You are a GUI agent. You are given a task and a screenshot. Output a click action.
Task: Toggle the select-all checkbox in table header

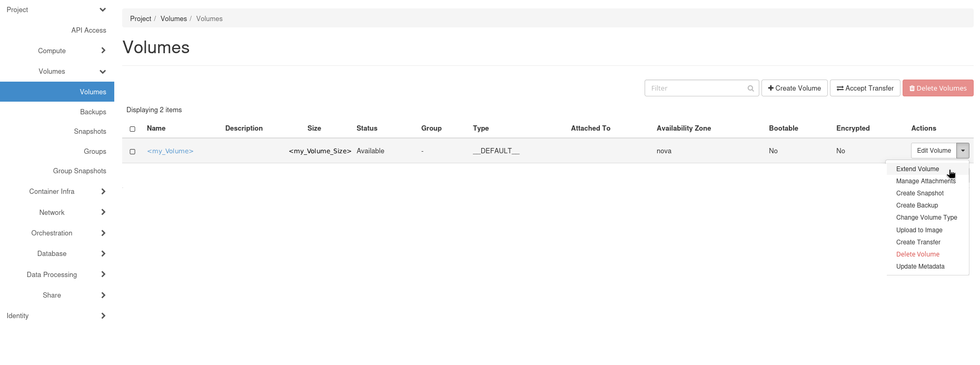(x=133, y=129)
